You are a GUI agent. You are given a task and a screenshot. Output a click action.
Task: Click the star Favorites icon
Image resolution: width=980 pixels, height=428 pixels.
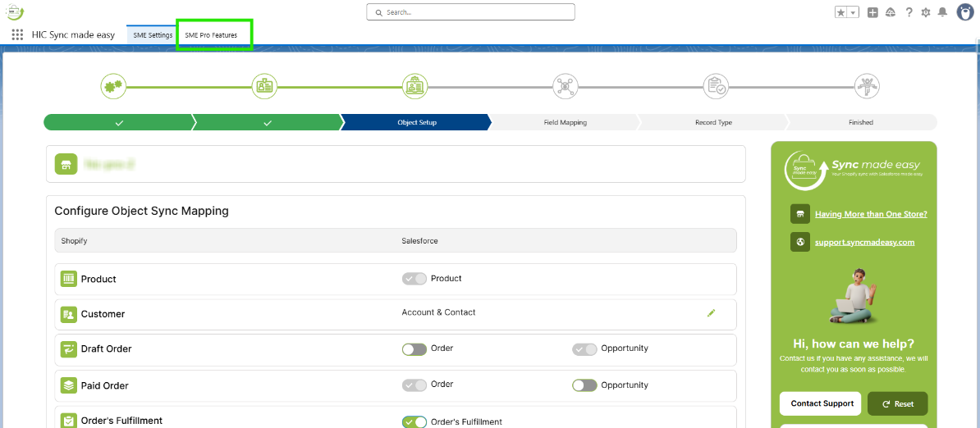(842, 11)
